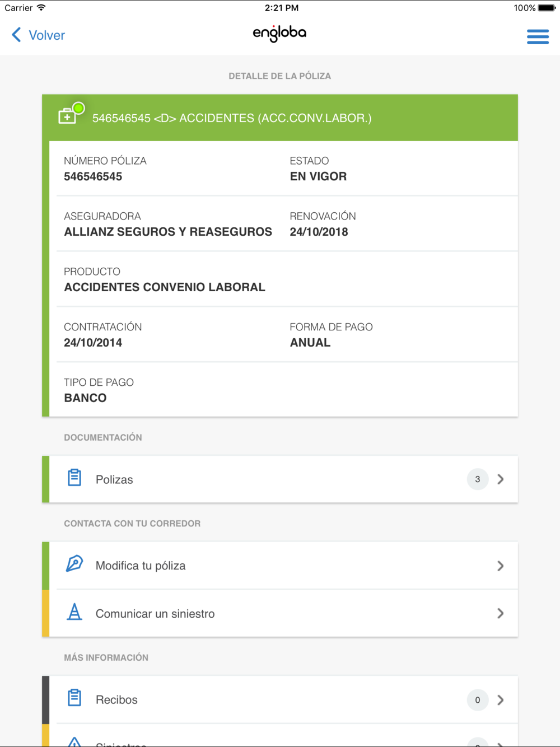
Task: Open Comunicar un siniestro via chevron
Action: pyautogui.click(x=501, y=614)
